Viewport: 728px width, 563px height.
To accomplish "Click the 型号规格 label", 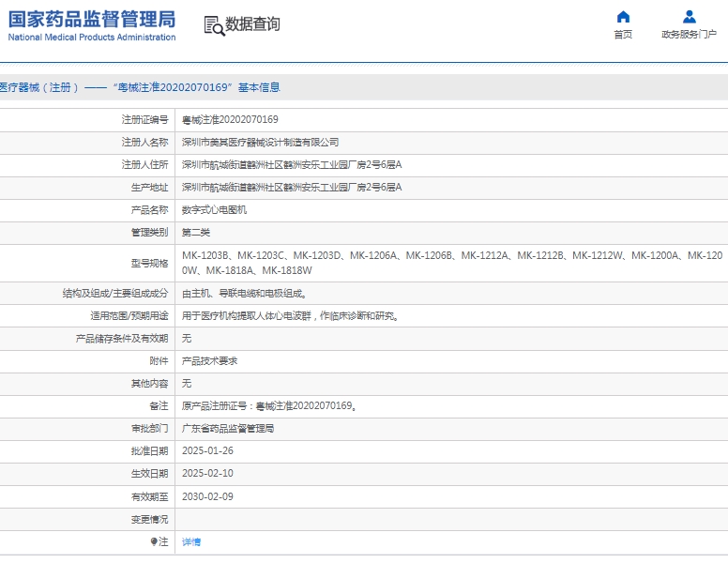I will click(x=149, y=264).
